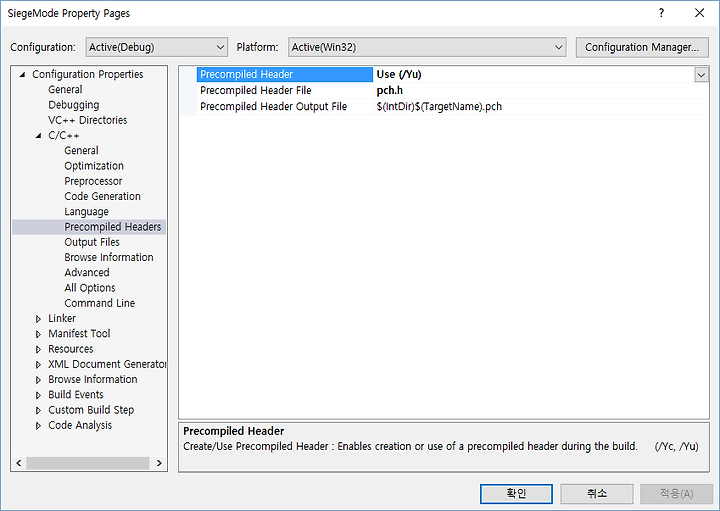Image resolution: width=720 pixels, height=511 pixels.
Task: Open the All Options page
Action: tap(90, 288)
